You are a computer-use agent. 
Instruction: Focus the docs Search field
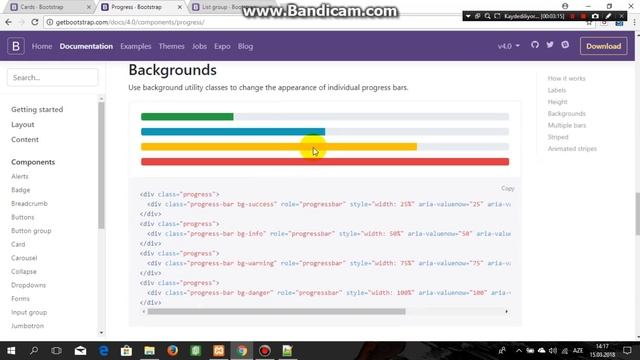(x=53, y=77)
